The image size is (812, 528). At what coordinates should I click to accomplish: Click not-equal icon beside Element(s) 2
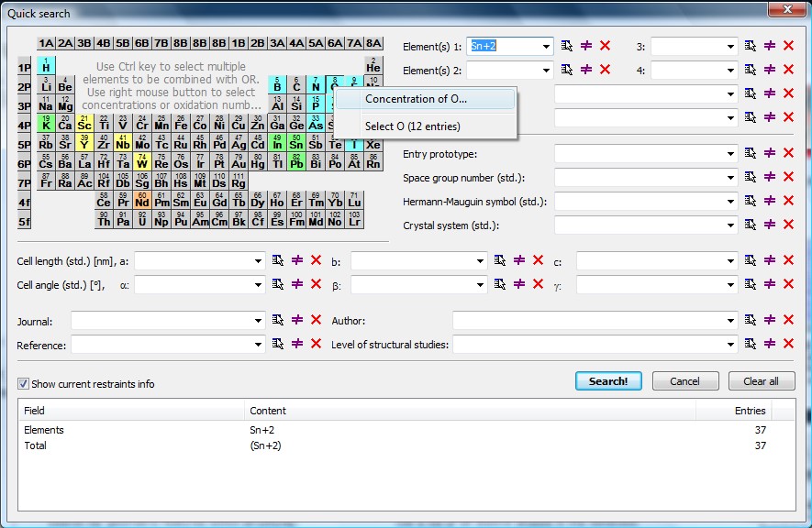[x=586, y=70]
